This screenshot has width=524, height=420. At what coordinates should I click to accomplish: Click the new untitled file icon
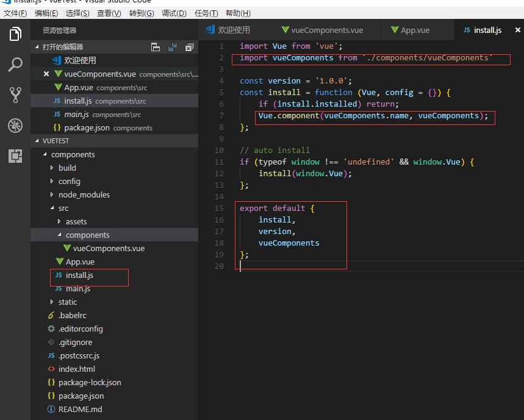point(156,47)
